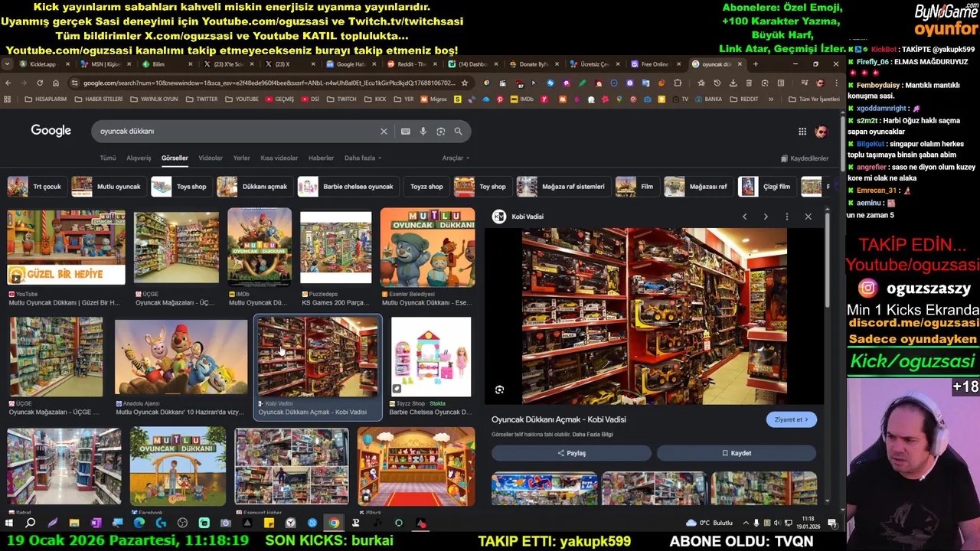The image size is (980, 551).
Task: Open the Google account profile picture
Action: (822, 132)
